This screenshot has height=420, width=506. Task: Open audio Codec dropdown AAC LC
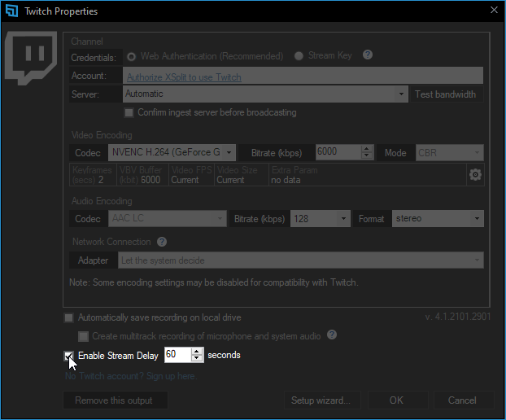click(167, 219)
